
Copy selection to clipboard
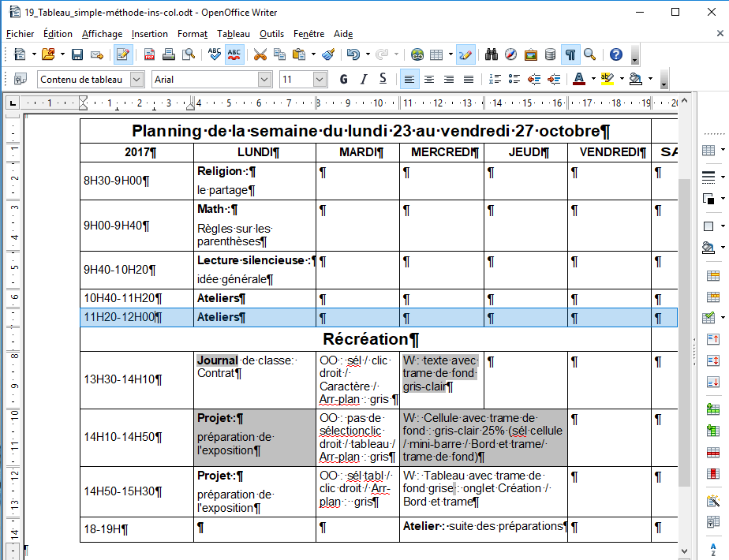[x=279, y=55]
